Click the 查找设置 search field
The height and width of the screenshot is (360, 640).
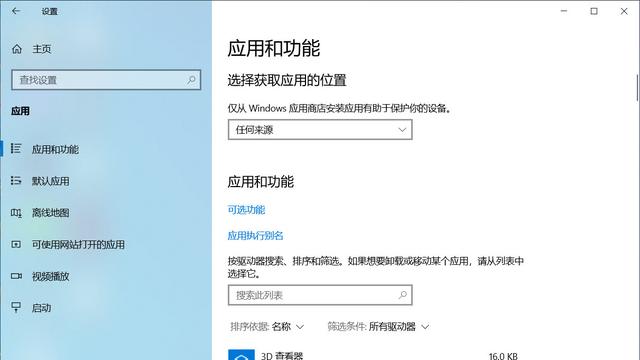(x=106, y=80)
